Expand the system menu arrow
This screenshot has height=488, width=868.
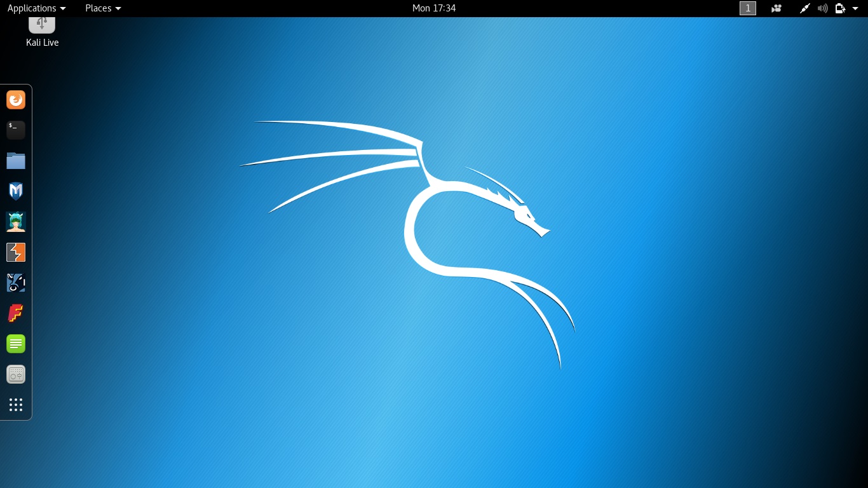[855, 8]
